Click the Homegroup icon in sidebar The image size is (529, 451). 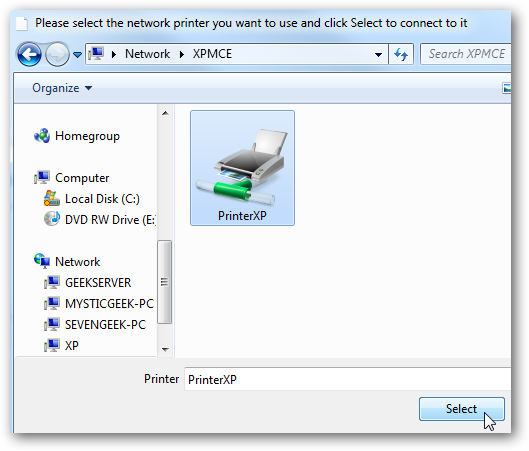coord(42,136)
